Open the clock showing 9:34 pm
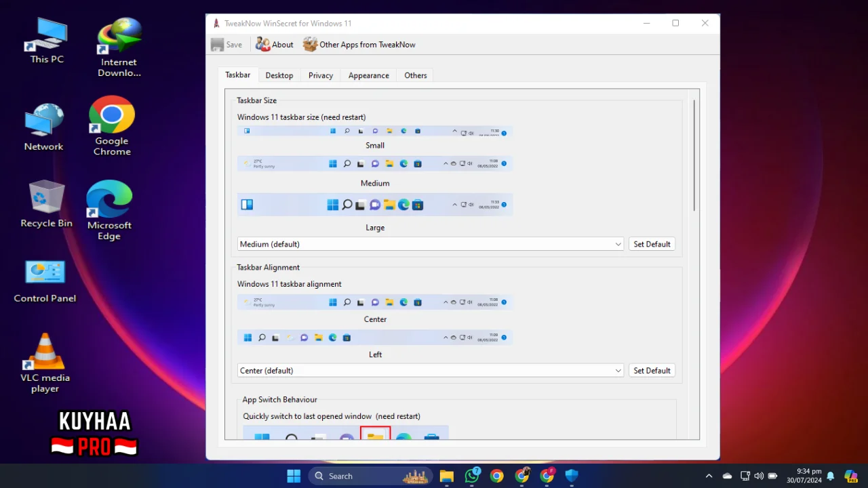This screenshot has width=868, height=488. click(804, 476)
